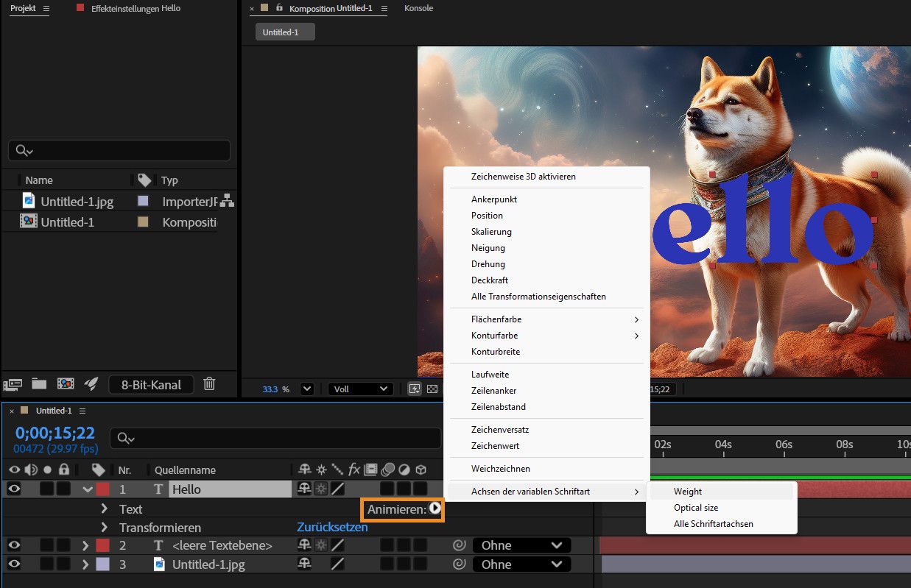
Task: Click the lock column header icon in timeline
Action: 64,470
